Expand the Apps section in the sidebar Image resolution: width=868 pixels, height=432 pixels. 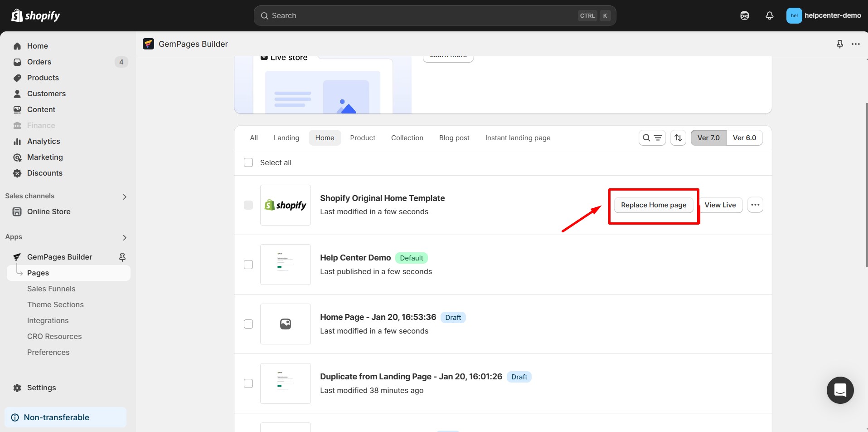pyautogui.click(x=125, y=237)
